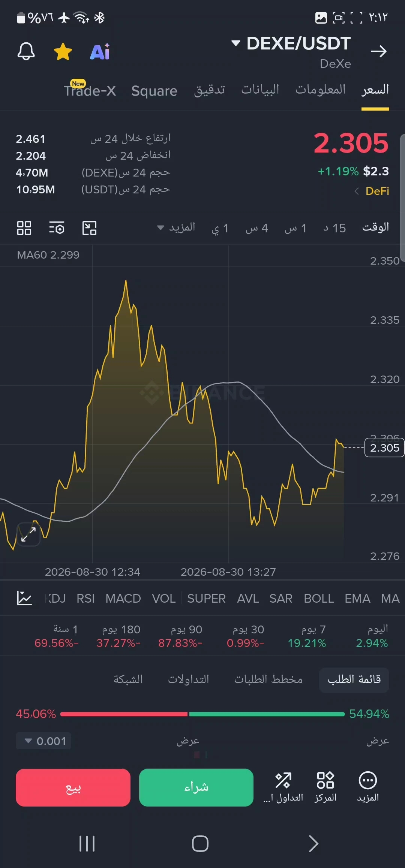
Task: Tap the large 2.305 last price
Action: pyautogui.click(x=351, y=143)
